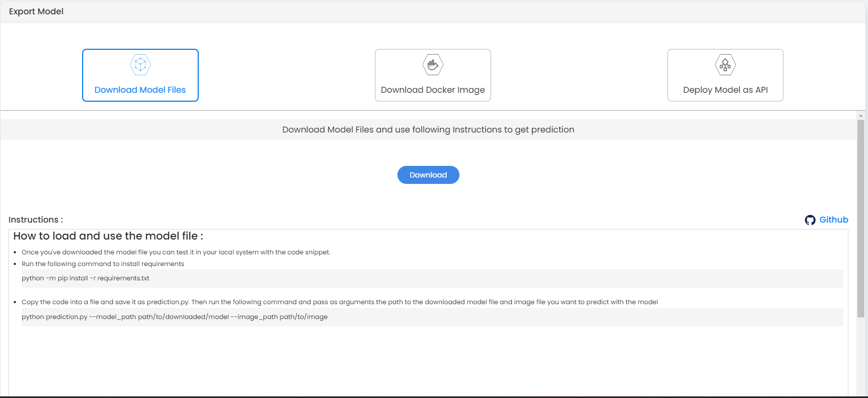Click the 'Copy the code into a file' bullet
The image size is (868, 398).
pyautogui.click(x=340, y=302)
